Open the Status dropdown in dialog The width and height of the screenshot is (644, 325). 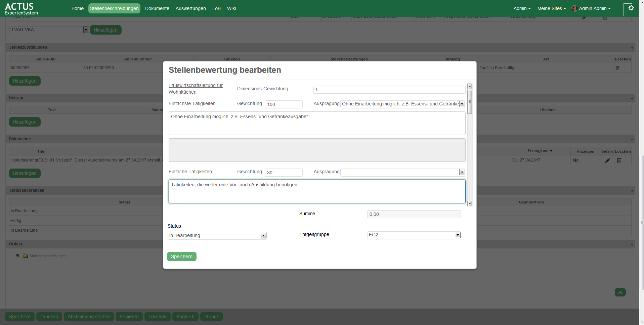point(263,235)
